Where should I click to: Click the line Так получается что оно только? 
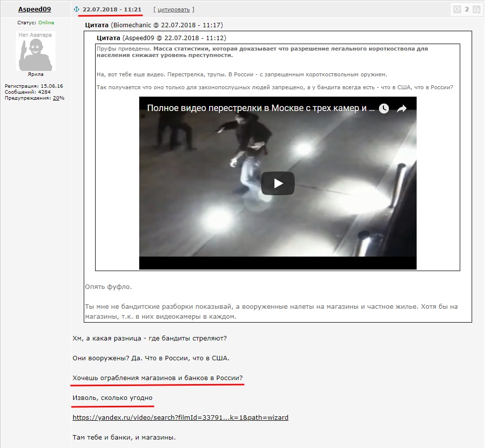(x=274, y=87)
